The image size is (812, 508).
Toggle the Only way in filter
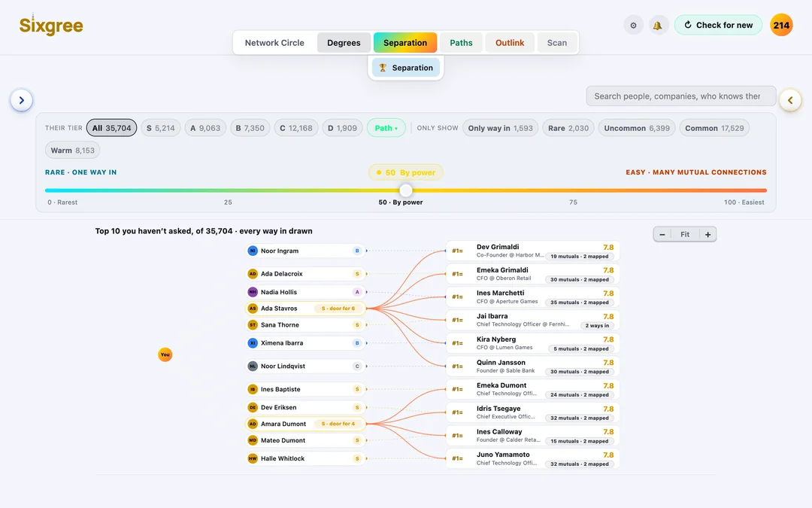[500, 128]
